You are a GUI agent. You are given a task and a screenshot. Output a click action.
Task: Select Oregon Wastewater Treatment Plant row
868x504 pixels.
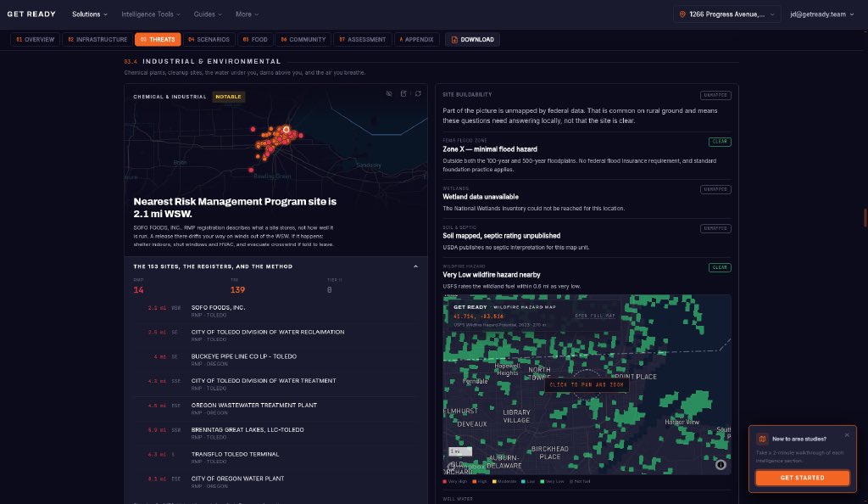(x=275, y=408)
